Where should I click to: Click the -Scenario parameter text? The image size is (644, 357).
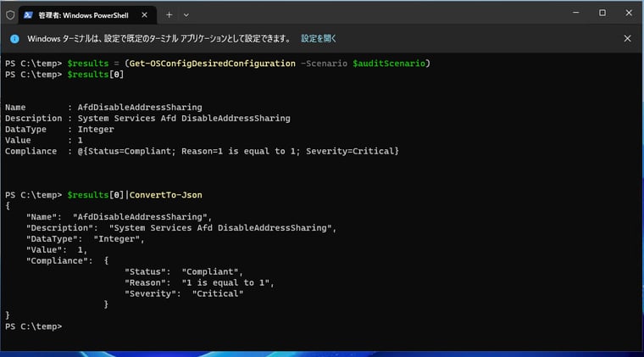324,64
